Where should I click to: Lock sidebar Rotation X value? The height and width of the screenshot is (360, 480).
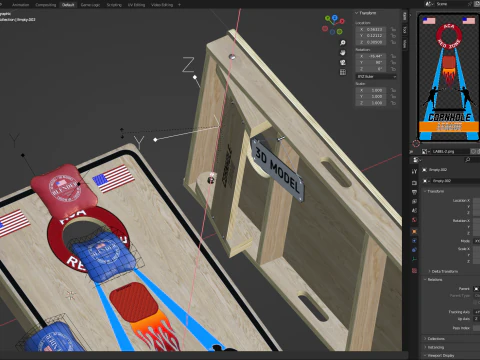pos(393,56)
